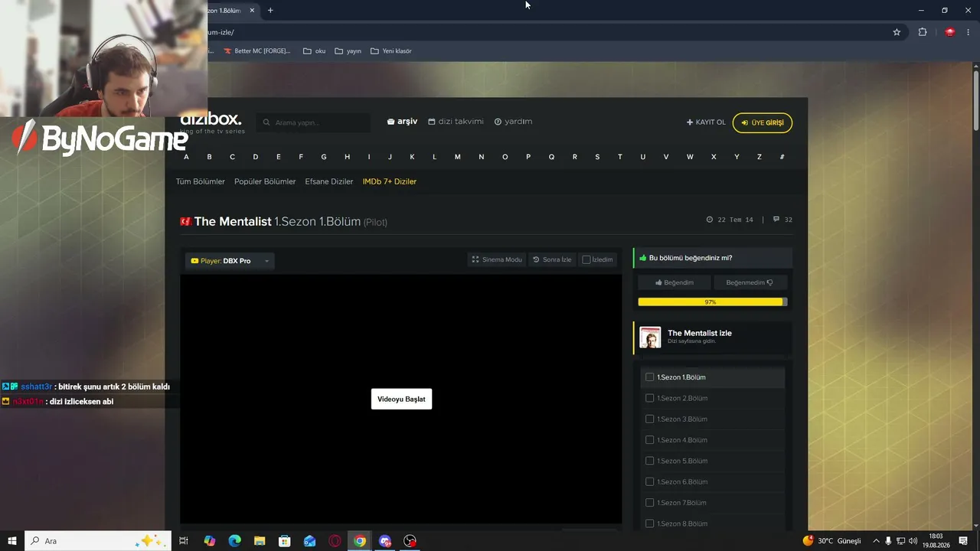Viewport: 980px width, 551px height.
Task: Open the arşiv menu
Action: pos(402,122)
